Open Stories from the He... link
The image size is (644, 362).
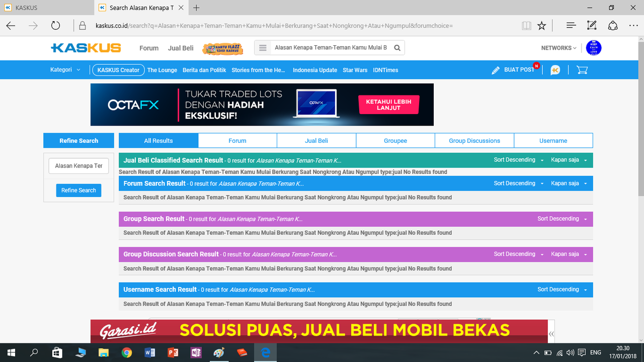[259, 70]
